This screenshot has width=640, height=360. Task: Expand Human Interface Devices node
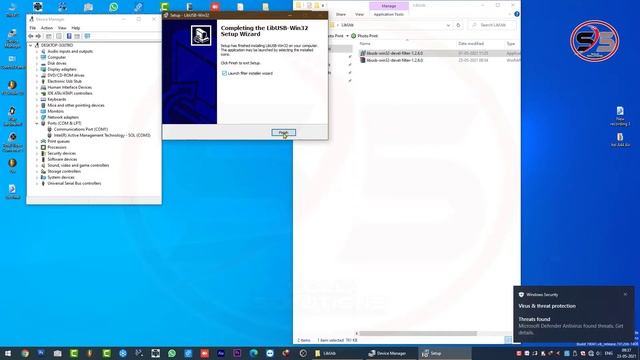coord(37,87)
